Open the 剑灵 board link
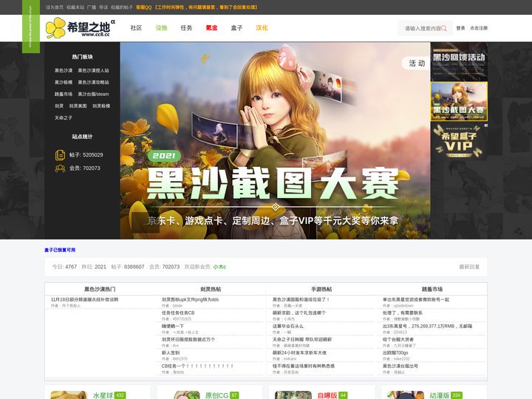Image resolution: width=532 pixels, height=399 pixels. (x=59, y=106)
